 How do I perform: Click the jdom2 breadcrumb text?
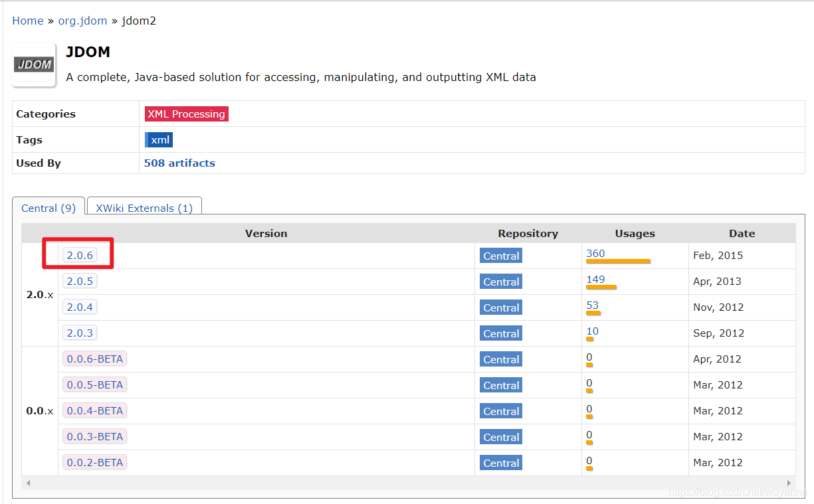coord(138,21)
